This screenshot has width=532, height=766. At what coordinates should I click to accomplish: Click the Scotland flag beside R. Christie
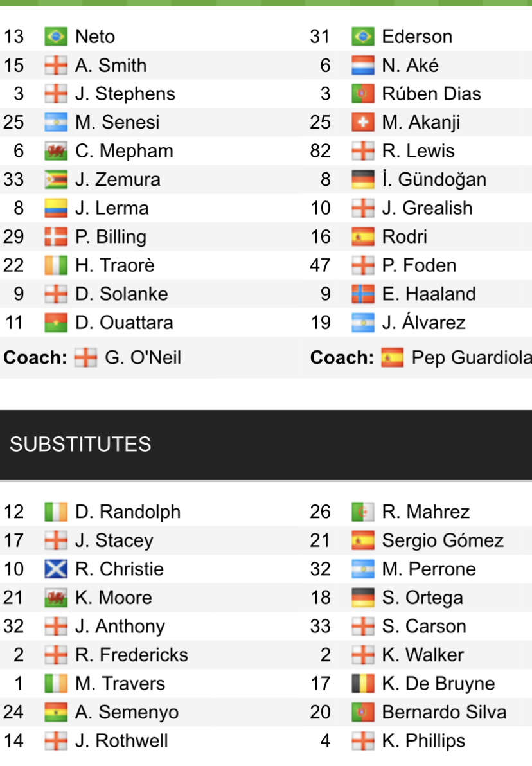[56, 569]
